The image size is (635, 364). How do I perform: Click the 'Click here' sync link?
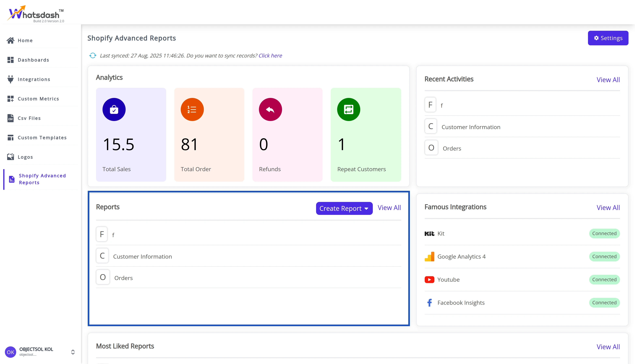pyautogui.click(x=270, y=55)
